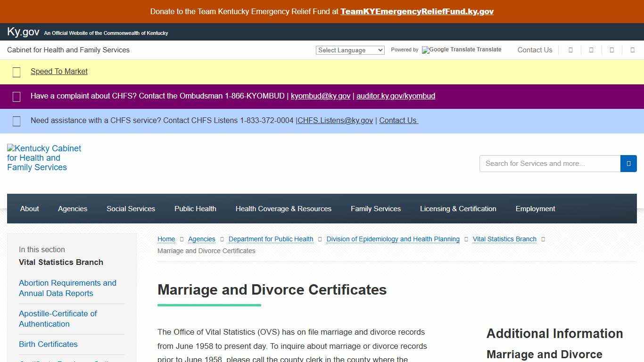Click the last social media icon in header

pos(633,50)
